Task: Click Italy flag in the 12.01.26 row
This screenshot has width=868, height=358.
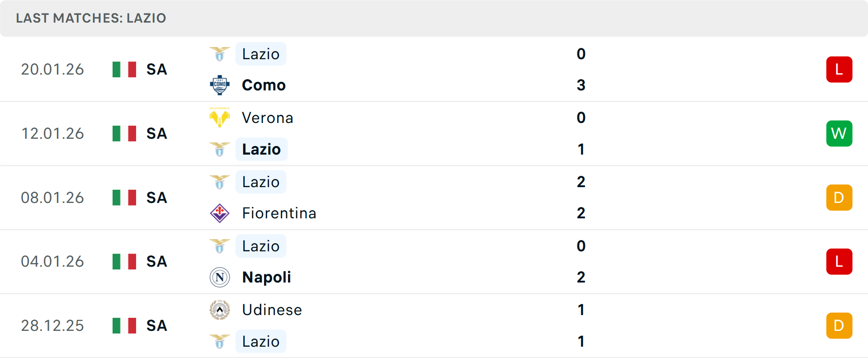Action: pos(124,133)
